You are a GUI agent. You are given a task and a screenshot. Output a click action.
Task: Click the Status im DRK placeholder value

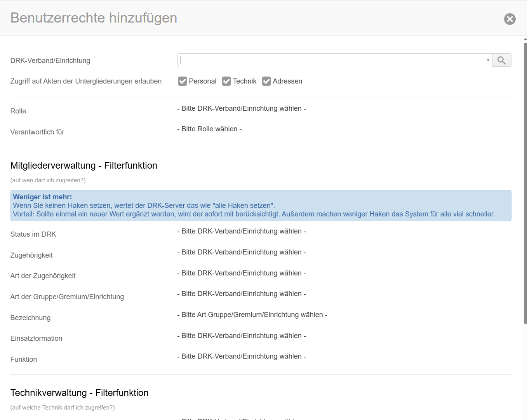241,231
